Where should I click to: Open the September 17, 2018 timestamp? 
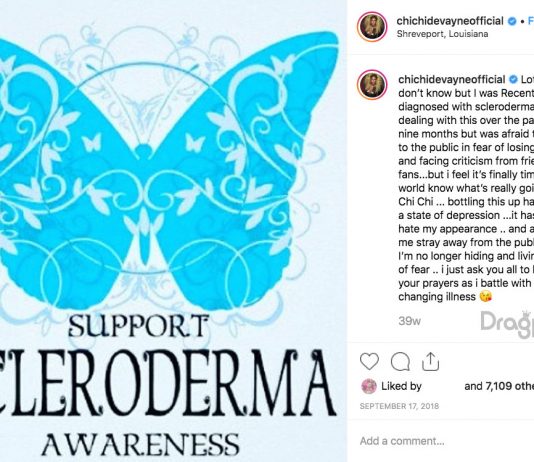pos(399,406)
